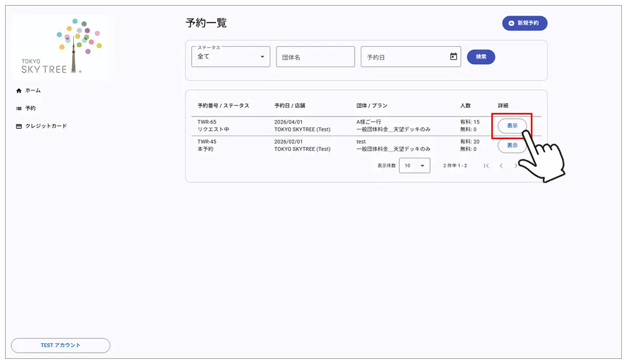Open the calendar picker icon in 予約日 field
This screenshot has width=627, height=364.
click(453, 57)
